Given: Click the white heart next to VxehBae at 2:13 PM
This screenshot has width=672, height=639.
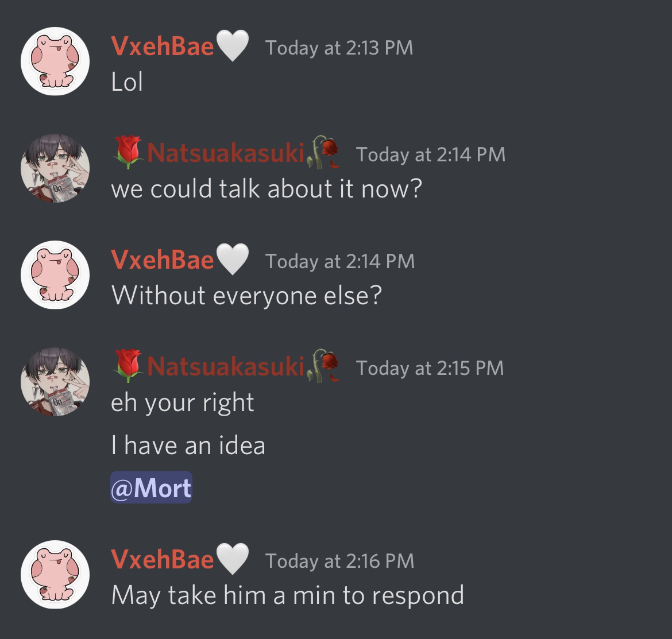Looking at the screenshot, I should click(232, 46).
